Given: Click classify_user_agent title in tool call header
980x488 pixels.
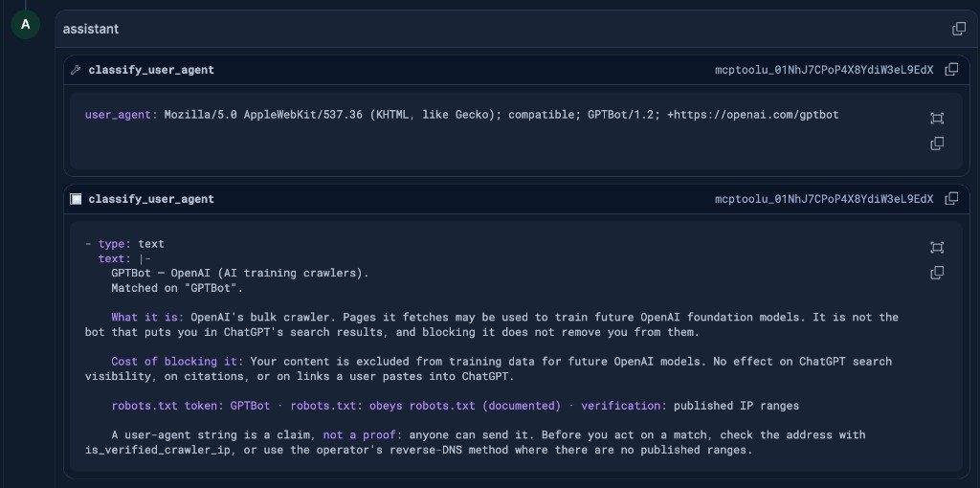Looking at the screenshot, I should 151,70.
